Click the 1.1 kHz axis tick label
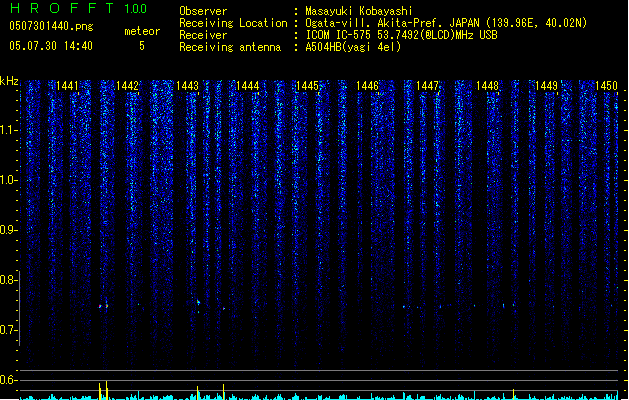This screenshot has height=400, width=629. pyautogui.click(x=8, y=130)
